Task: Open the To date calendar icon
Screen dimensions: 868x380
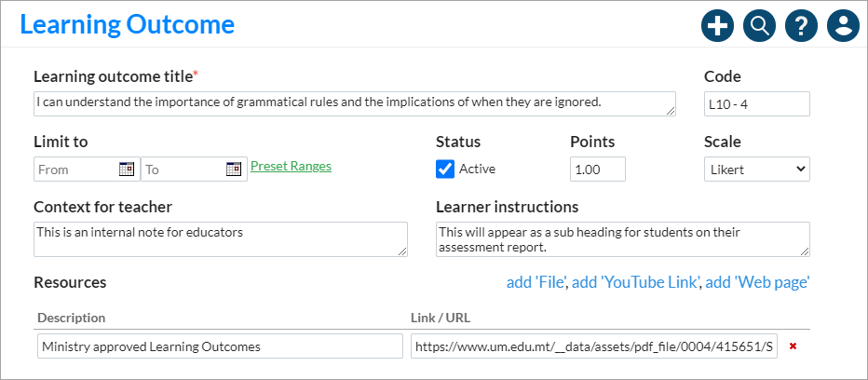Action: [x=234, y=169]
